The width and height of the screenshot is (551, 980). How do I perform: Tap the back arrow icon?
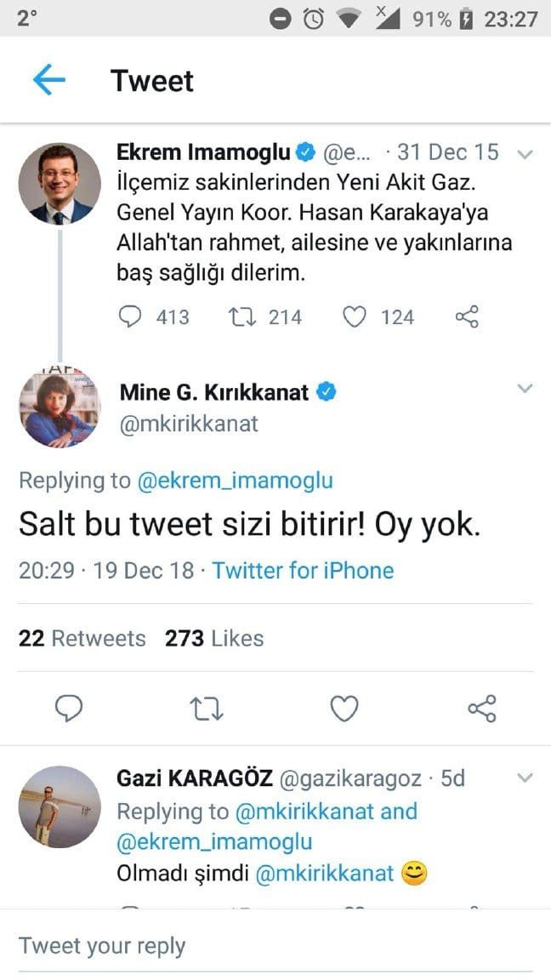(x=48, y=80)
